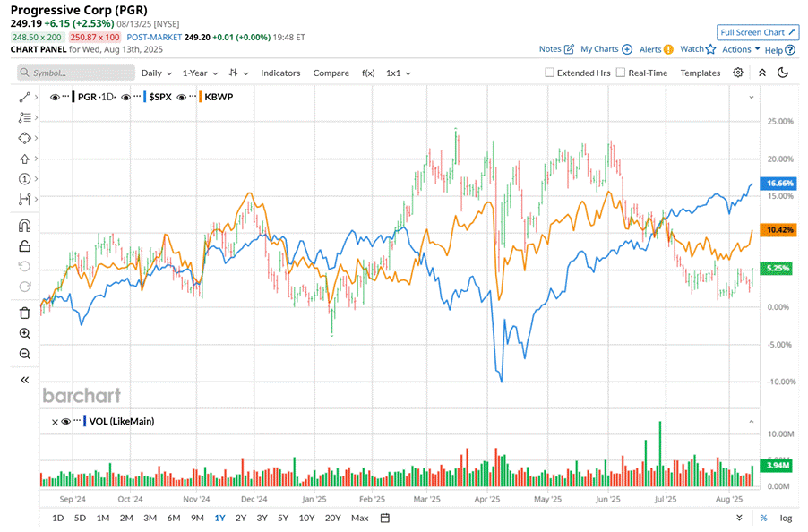Enable the Extended Hrs checkbox
The height and width of the screenshot is (532, 808).
pos(549,73)
